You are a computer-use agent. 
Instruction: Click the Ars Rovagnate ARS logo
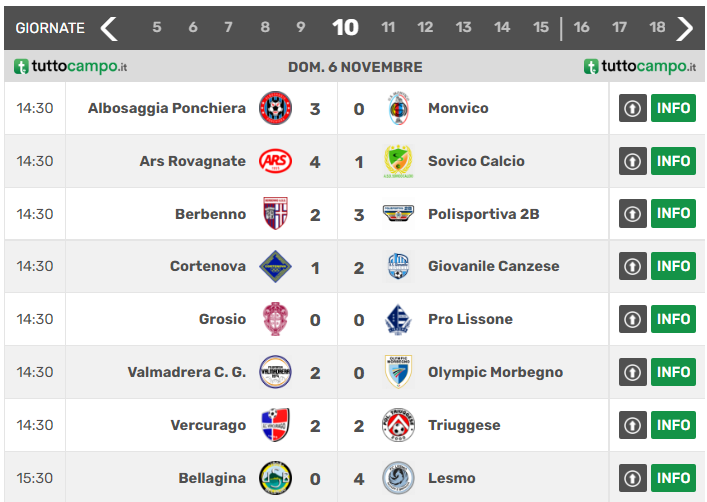click(275, 161)
